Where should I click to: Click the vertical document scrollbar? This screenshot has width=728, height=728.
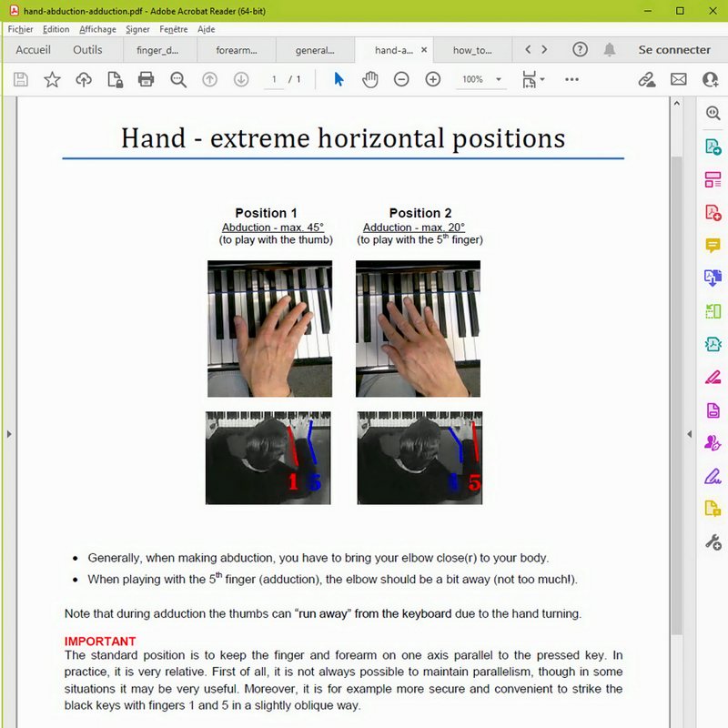tap(675, 364)
